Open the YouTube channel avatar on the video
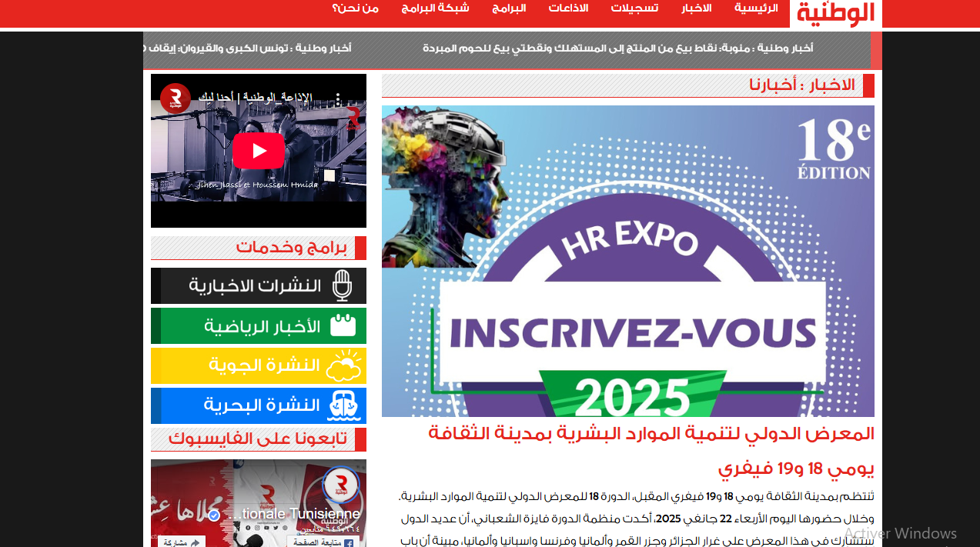 (x=176, y=98)
